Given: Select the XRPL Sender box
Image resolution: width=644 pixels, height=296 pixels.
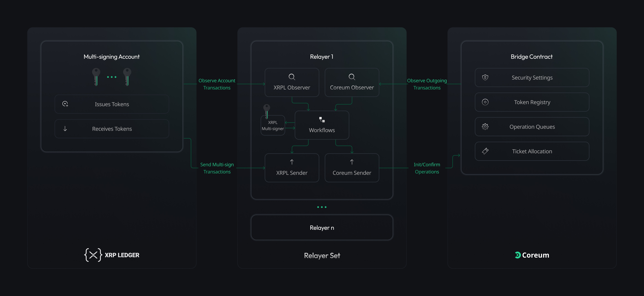Looking at the screenshot, I should click(x=292, y=168).
